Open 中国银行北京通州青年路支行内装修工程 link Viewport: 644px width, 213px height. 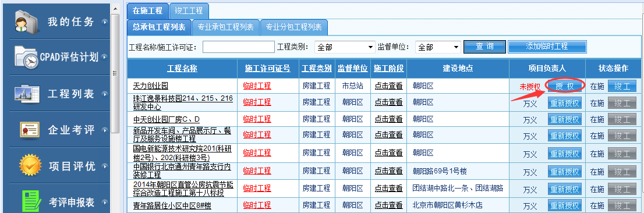click(182, 171)
